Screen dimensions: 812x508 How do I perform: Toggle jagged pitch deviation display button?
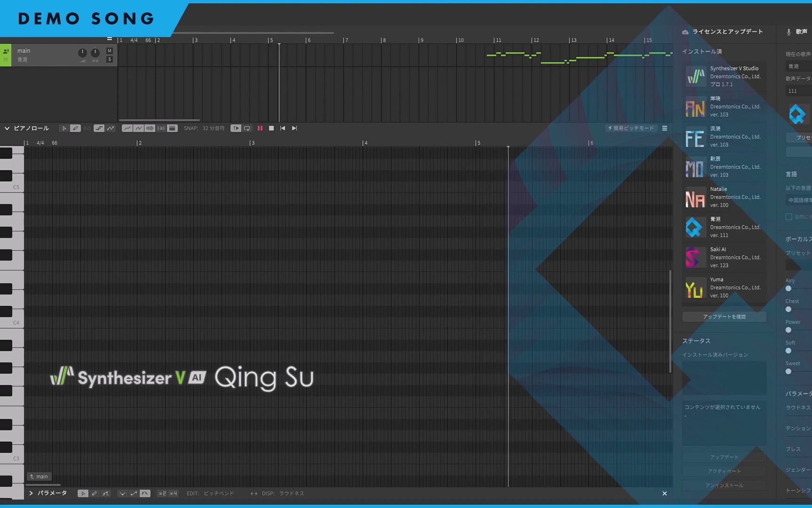point(138,128)
